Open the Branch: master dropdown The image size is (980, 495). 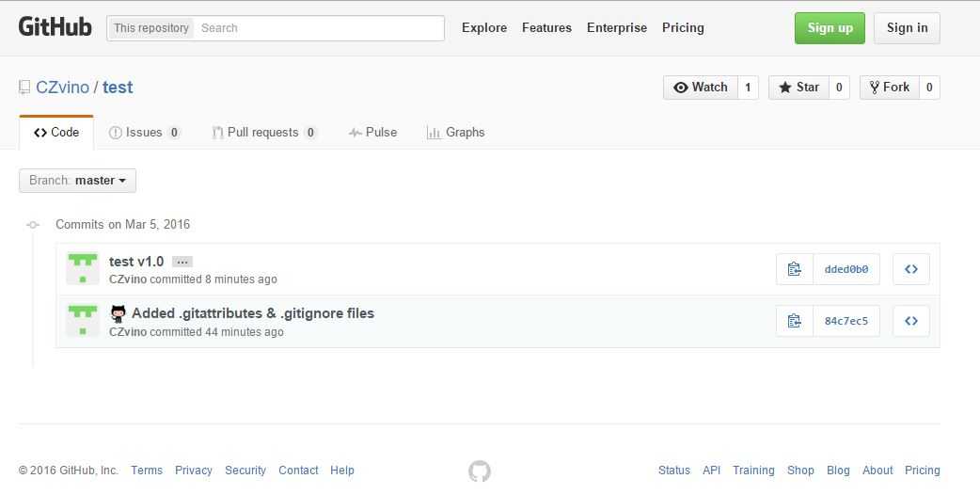coord(77,181)
